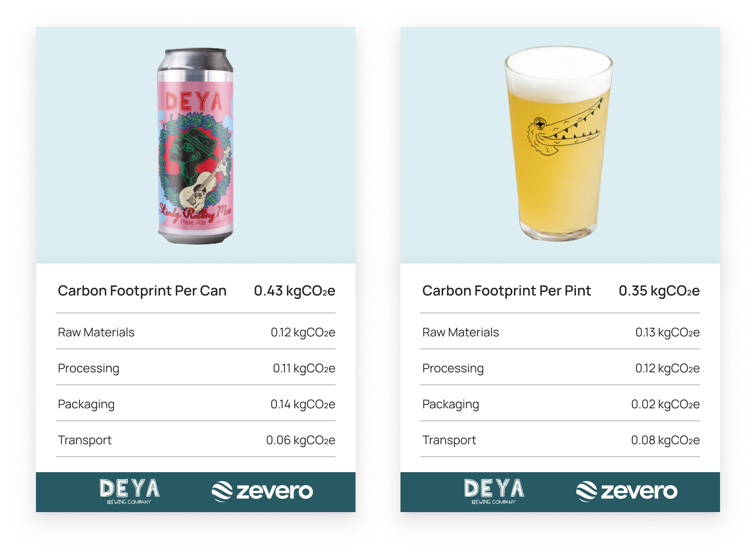Click the pint's Raw Materials value 0.13 kgCO2e
This screenshot has width=756, height=557.
click(667, 332)
